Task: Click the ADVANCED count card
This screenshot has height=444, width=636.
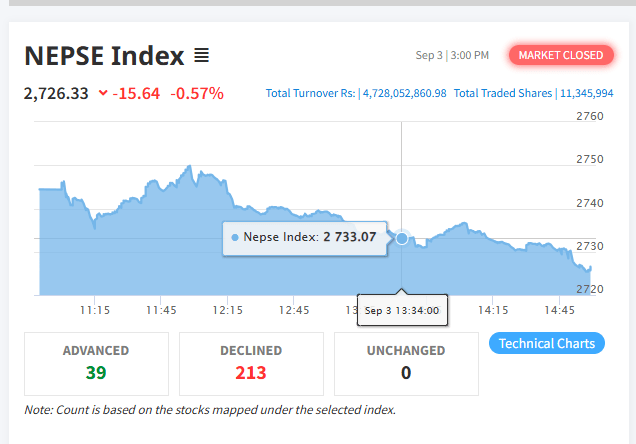Action: pyautogui.click(x=96, y=364)
